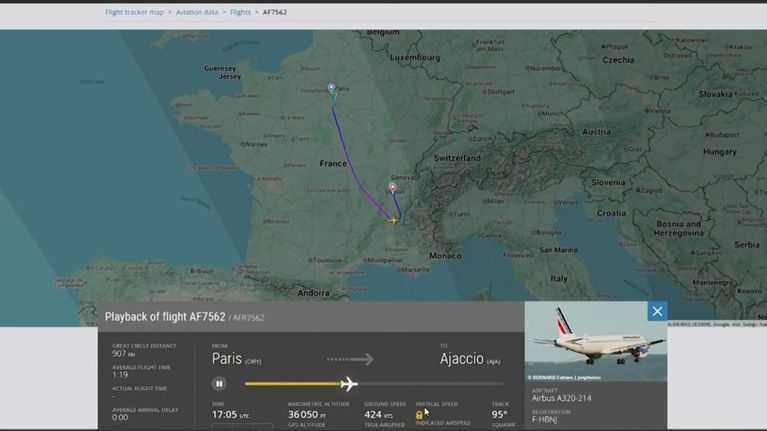Select the red destination pin near Geneva
This screenshot has height=431, width=767.
pyautogui.click(x=392, y=187)
